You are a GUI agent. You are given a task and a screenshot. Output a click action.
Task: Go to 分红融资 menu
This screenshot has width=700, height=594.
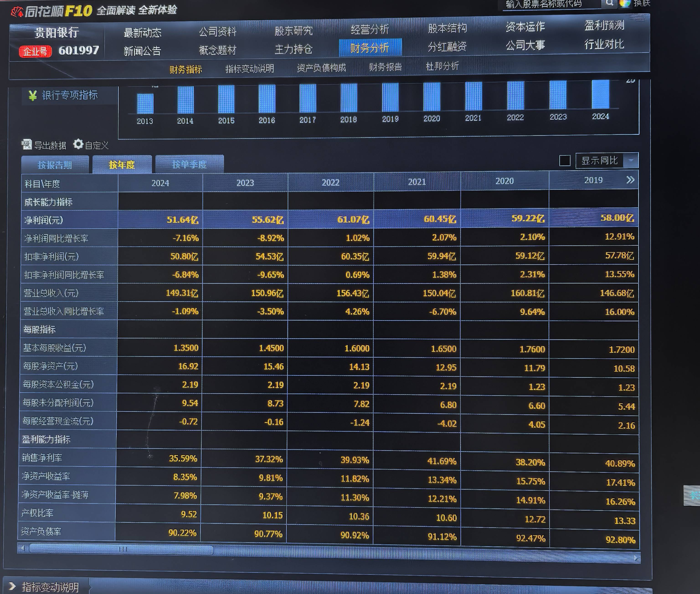point(447,46)
